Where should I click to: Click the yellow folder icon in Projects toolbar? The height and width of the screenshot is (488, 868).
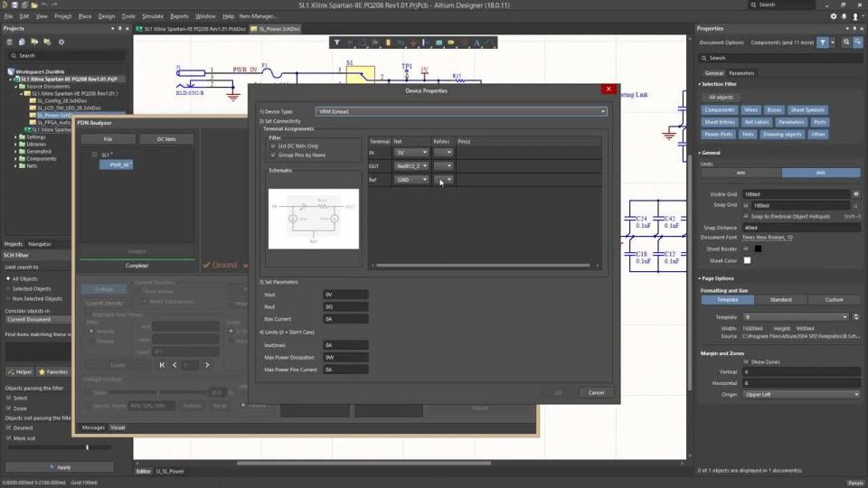(x=35, y=42)
